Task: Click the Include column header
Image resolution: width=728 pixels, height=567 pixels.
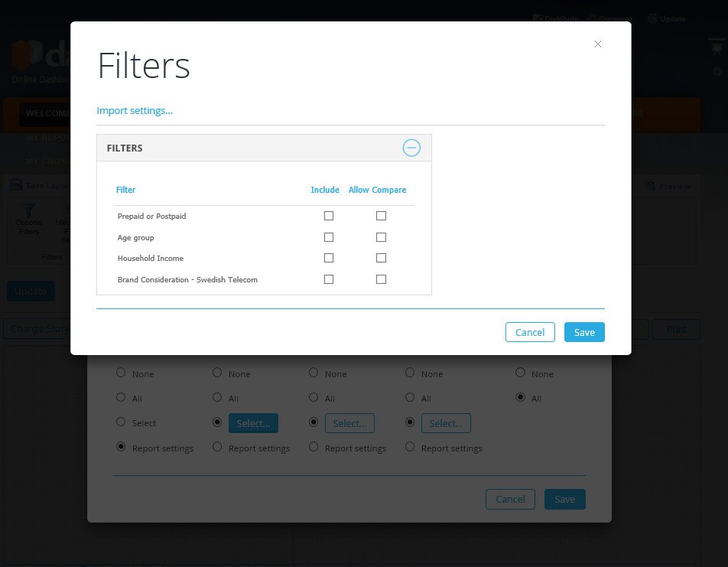Action: (325, 190)
